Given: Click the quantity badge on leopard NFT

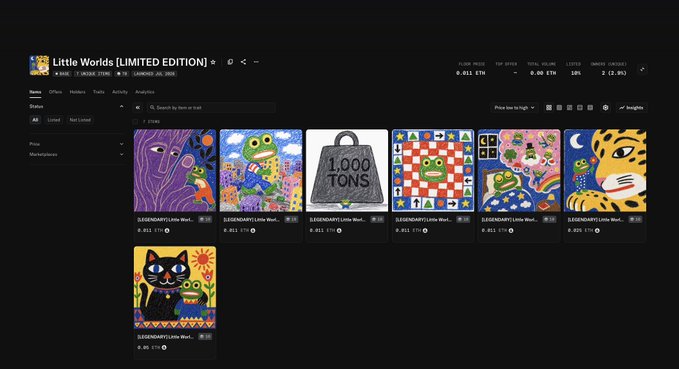Looking at the screenshot, I should (635, 220).
